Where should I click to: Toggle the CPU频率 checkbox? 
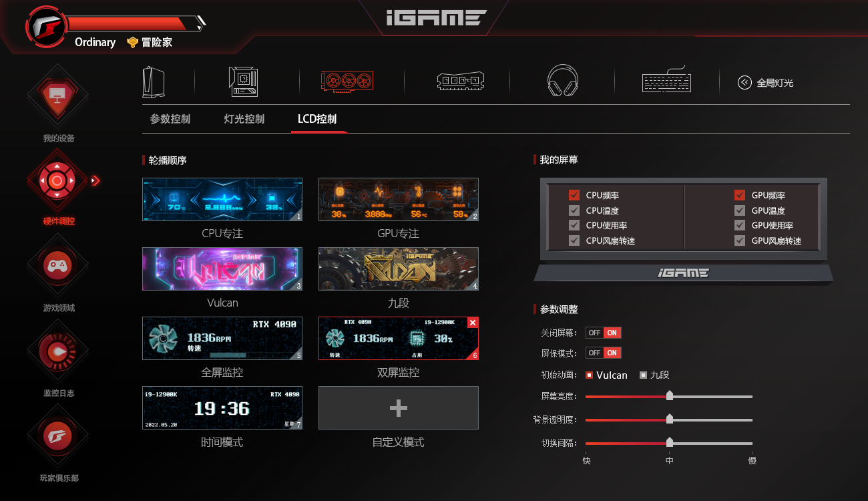[x=574, y=195]
